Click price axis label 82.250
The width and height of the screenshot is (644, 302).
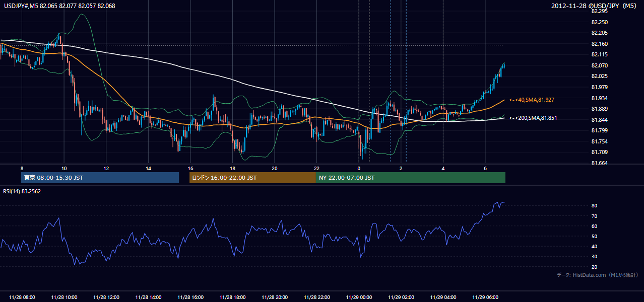tap(599, 22)
